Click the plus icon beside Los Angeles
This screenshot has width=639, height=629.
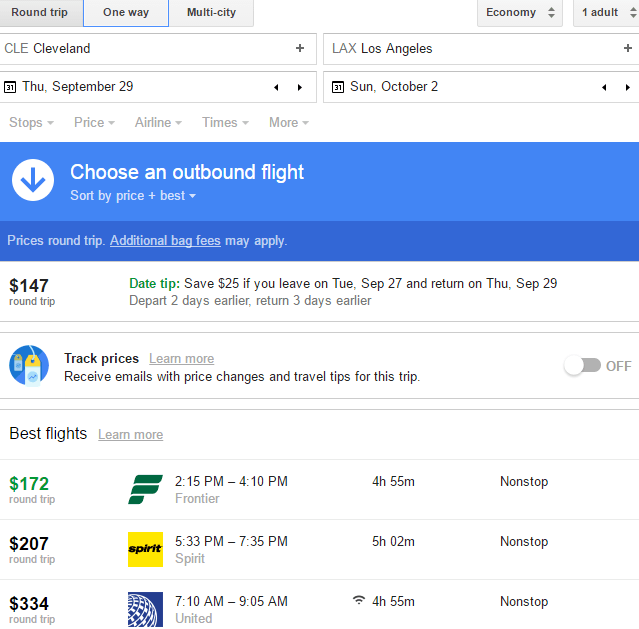627,48
